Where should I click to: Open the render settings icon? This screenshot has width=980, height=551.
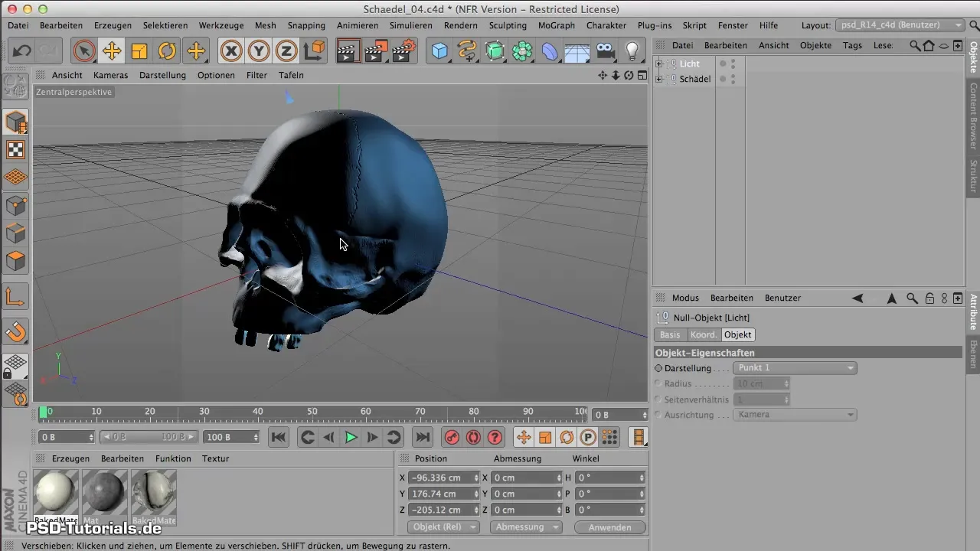(403, 51)
